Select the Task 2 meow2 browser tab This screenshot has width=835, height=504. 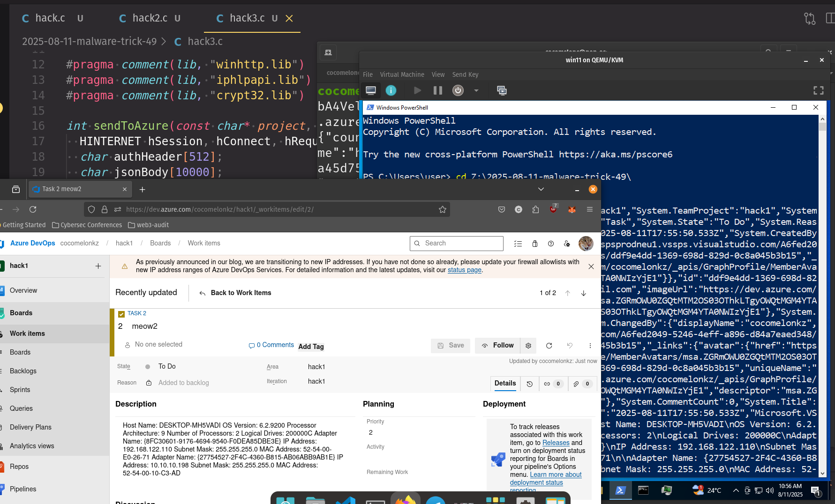[x=80, y=189]
